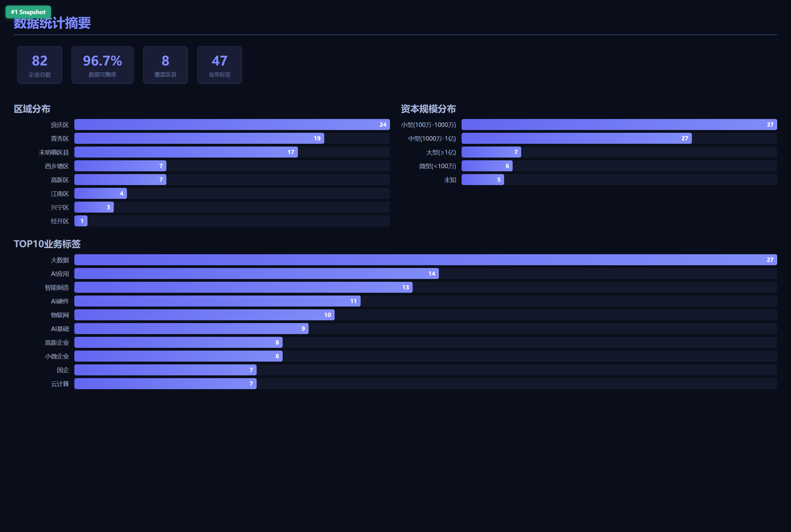Select the 大数据 tag bar showing 27

426,260
